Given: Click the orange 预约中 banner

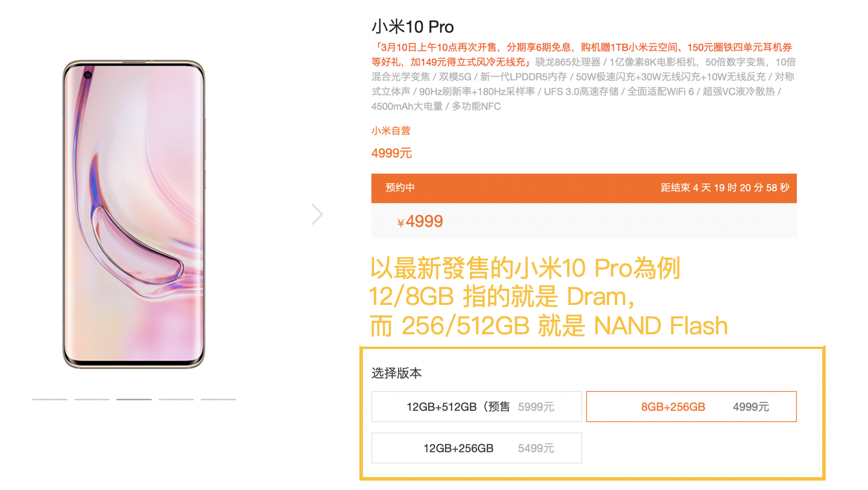Looking at the screenshot, I should (x=584, y=188).
